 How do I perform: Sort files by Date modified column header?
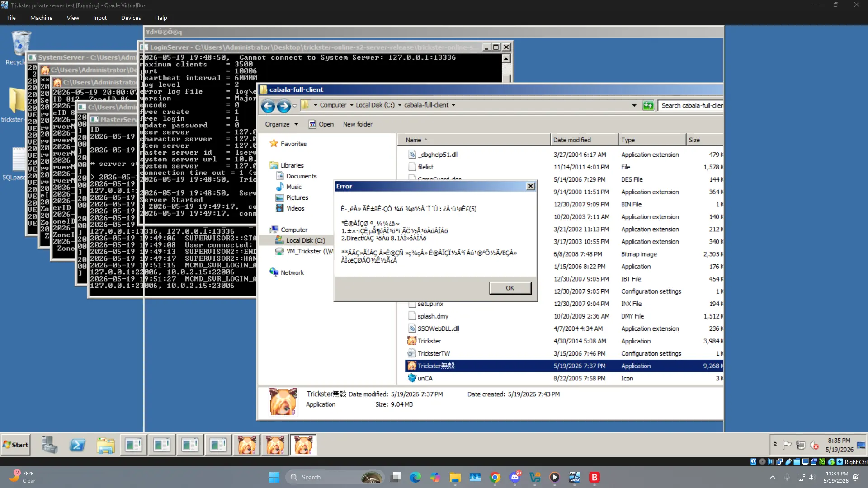[584, 140]
